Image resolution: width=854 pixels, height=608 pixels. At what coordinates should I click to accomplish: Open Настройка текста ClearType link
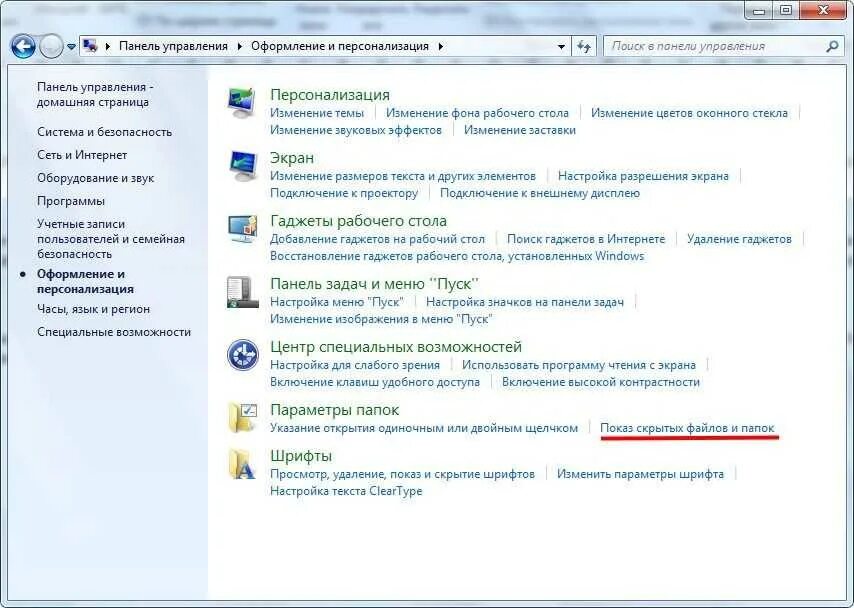[346, 491]
